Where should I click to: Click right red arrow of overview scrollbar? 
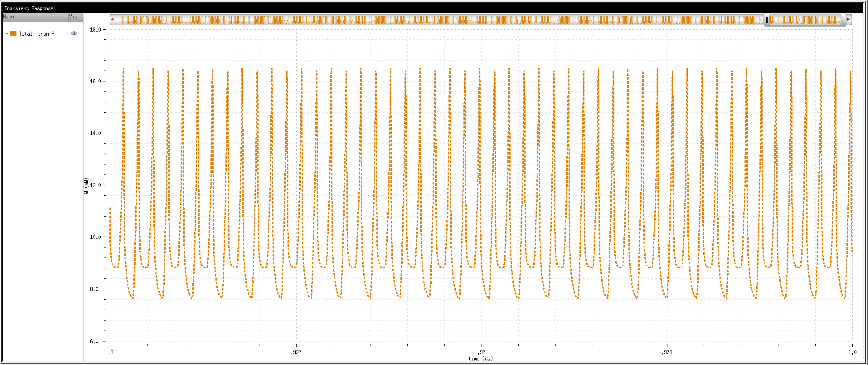tap(849, 19)
